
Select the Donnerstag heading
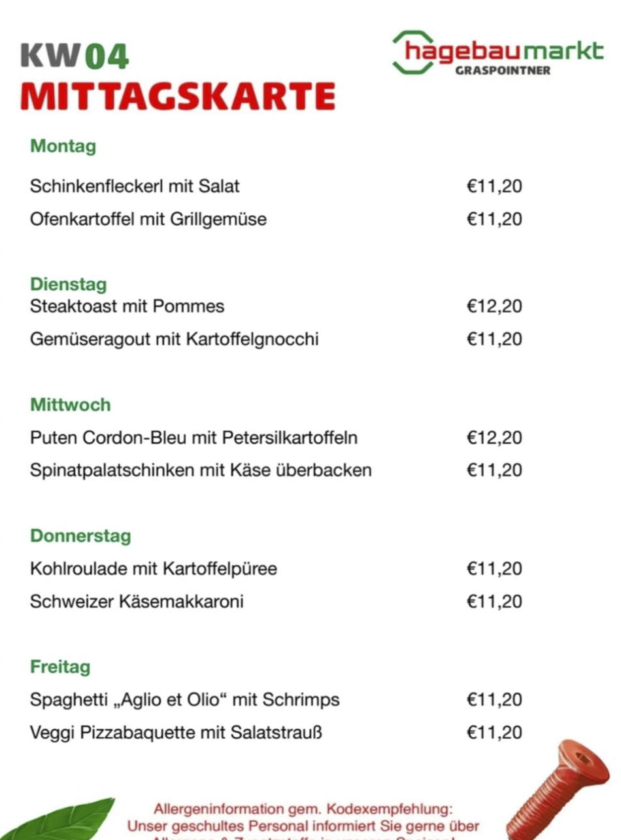click(80, 536)
